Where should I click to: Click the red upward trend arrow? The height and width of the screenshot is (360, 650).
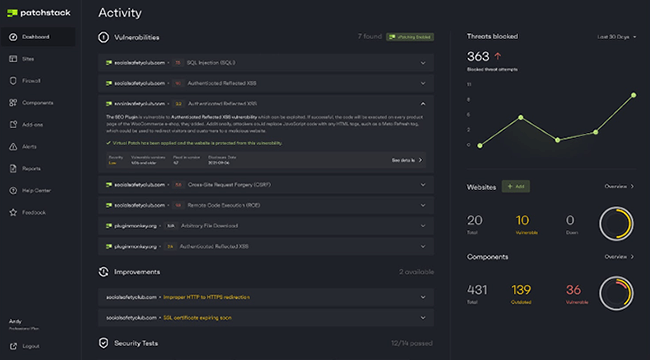pos(498,56)
